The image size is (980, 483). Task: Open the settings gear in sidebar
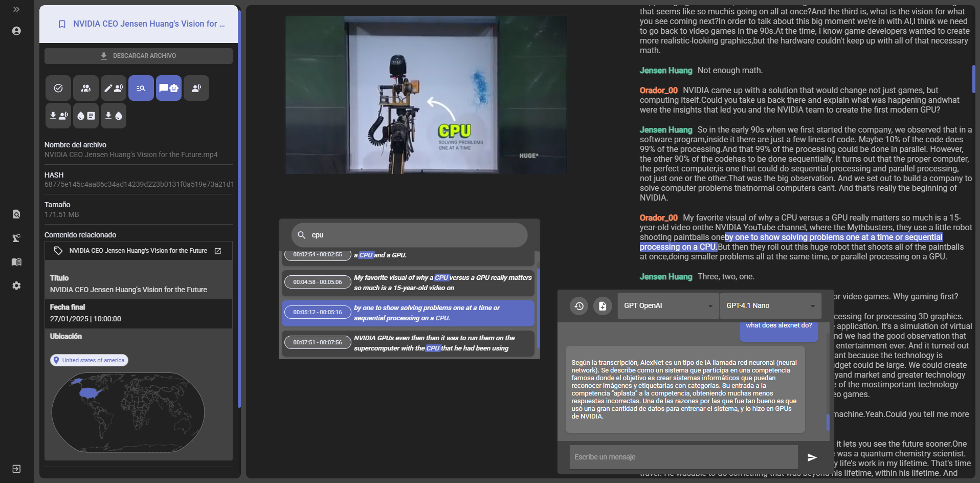[x=16, y=286]
